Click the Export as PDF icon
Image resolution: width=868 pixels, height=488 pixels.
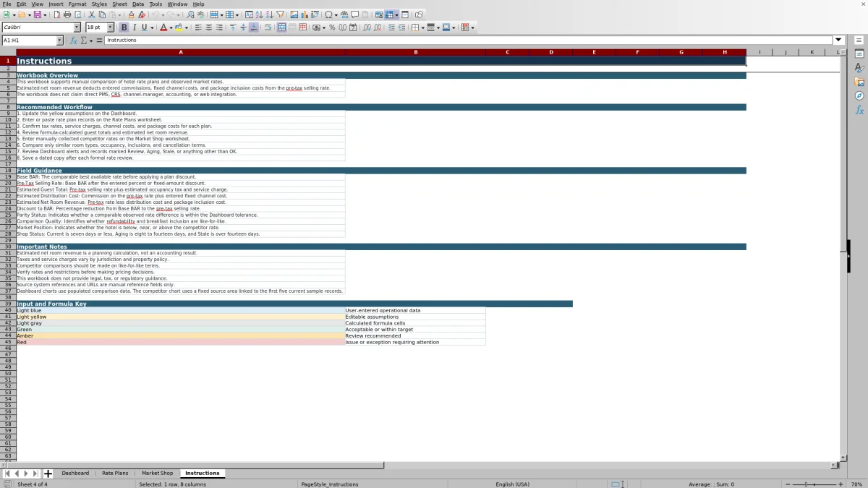point(56,14)
